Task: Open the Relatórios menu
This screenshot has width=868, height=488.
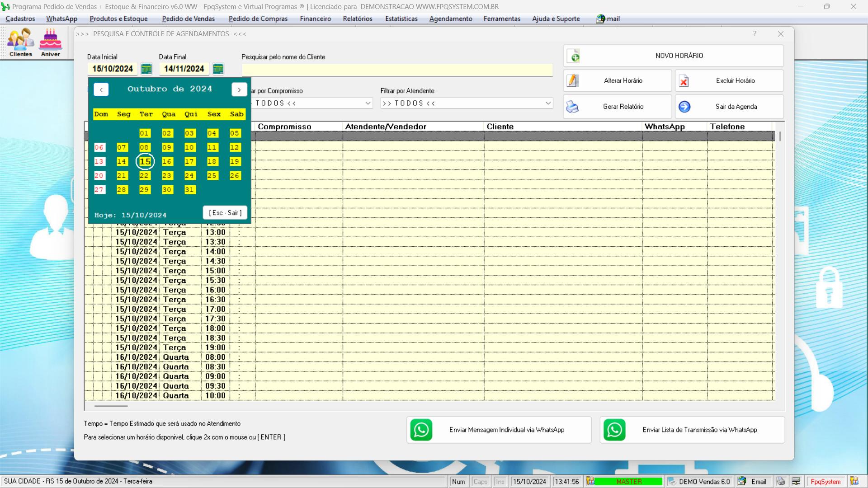Action: pyautogui.click(x=358, y=19)
